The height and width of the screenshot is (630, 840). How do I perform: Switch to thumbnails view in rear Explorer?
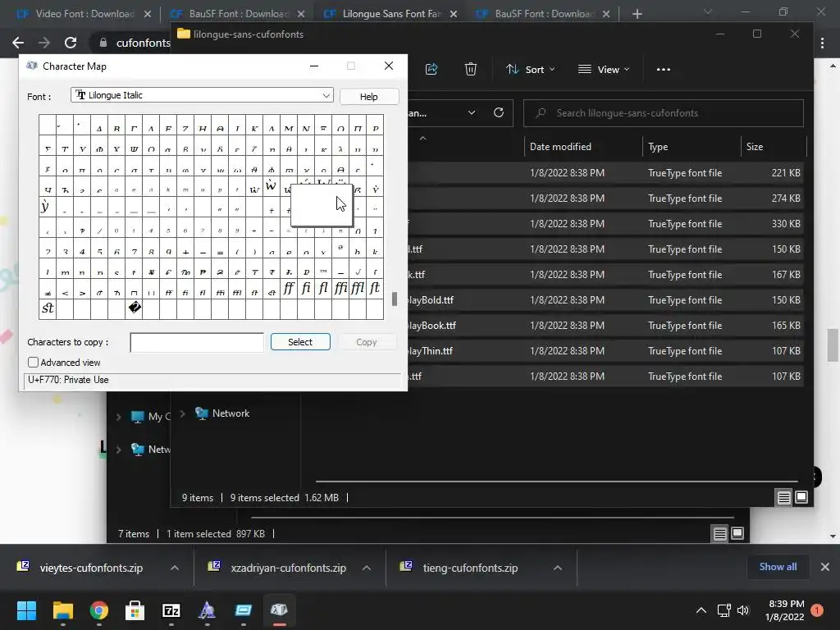pyautogui.click(x=737, y=533)
